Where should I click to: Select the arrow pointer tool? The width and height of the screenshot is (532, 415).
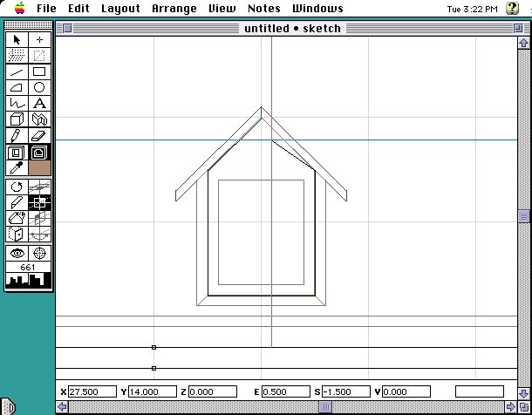(x=17, y=40)
